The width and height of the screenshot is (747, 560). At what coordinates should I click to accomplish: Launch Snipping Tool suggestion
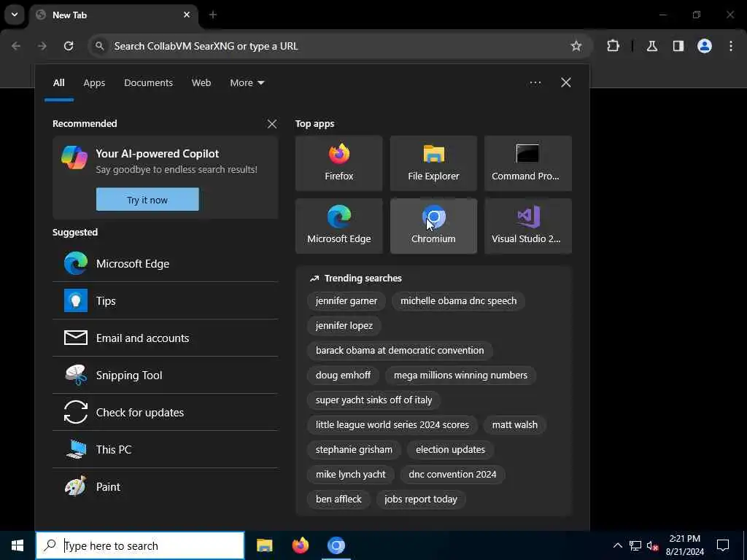point(166,375)
